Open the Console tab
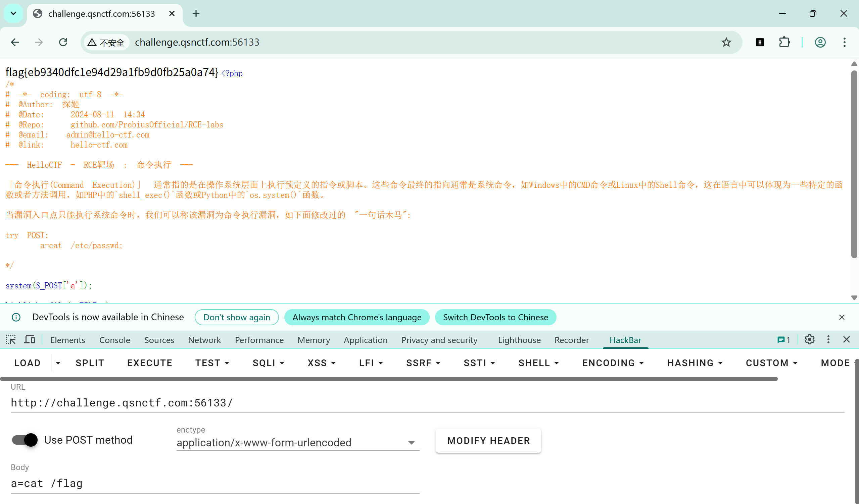Image resolution: width=859 pixels, height=504 pixels. [114, 340]
